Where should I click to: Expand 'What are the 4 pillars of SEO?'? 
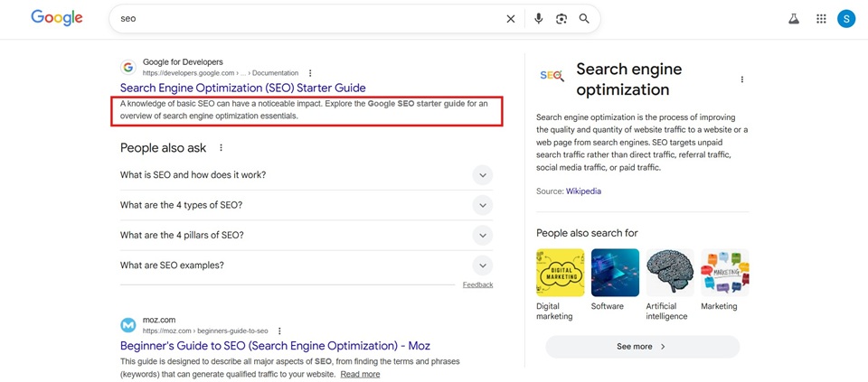click(x=307, y=235)
